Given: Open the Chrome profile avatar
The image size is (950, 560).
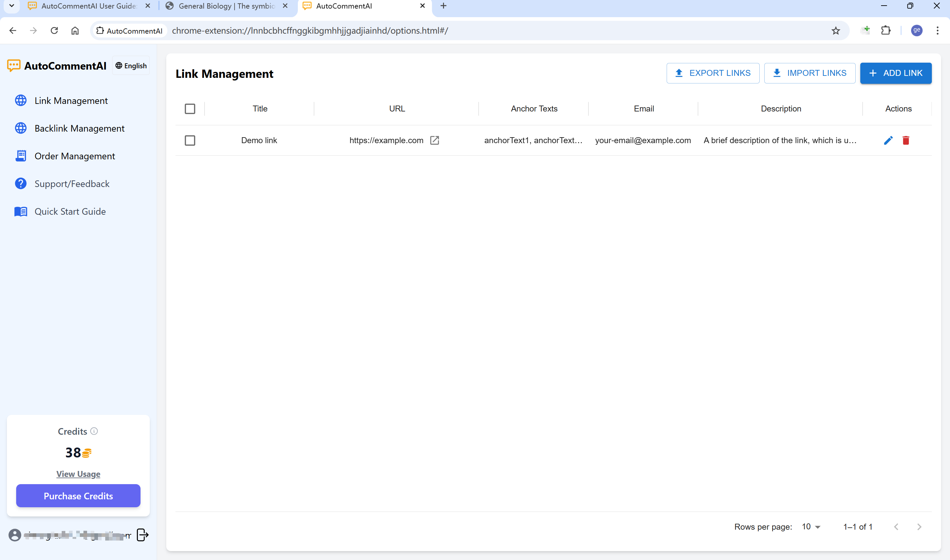Looking at the screenshot, I should coord(917,30).
